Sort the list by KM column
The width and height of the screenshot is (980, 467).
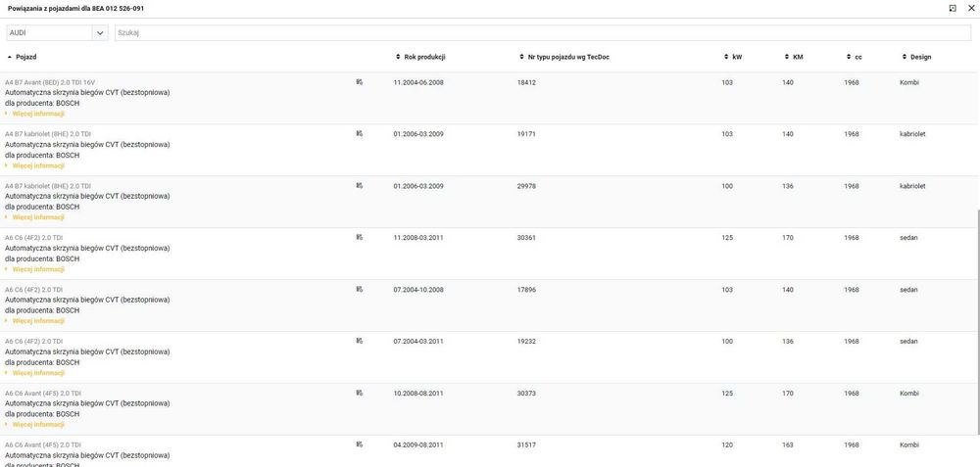click(797, 57)
